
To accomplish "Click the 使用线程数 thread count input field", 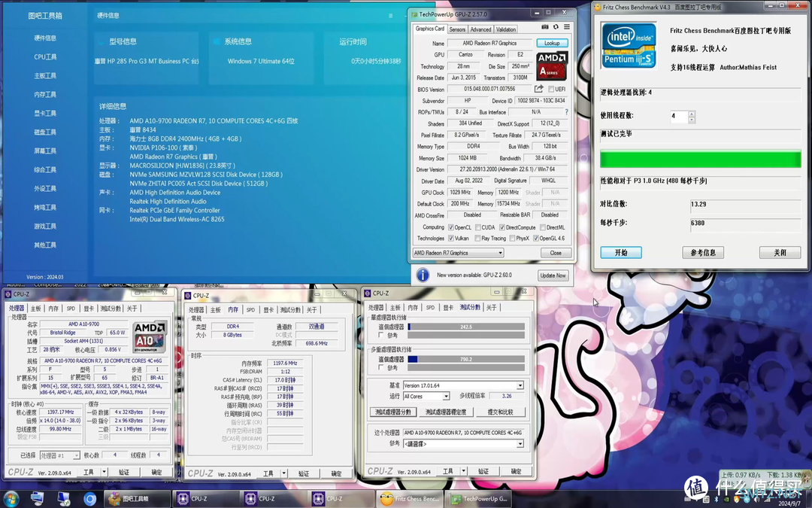I will point(680,117).
